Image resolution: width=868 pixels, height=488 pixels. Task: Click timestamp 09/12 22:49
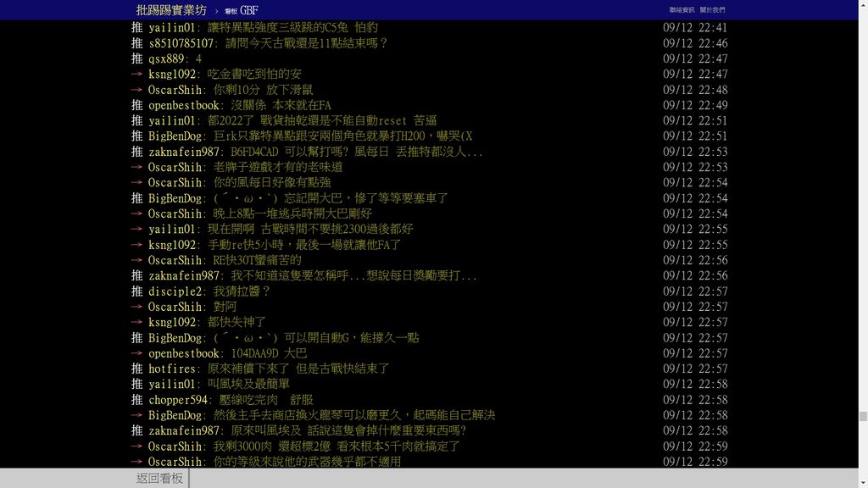[695, 105]
